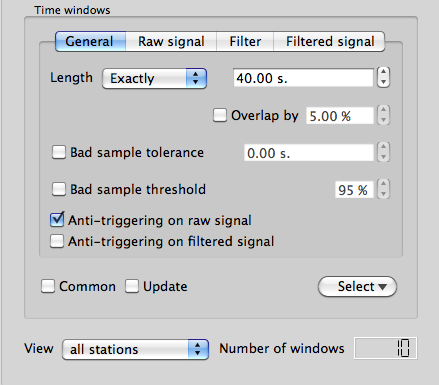Switch to the Raw signal tab
Screen dimensions: 439x385
coord(171,42)
